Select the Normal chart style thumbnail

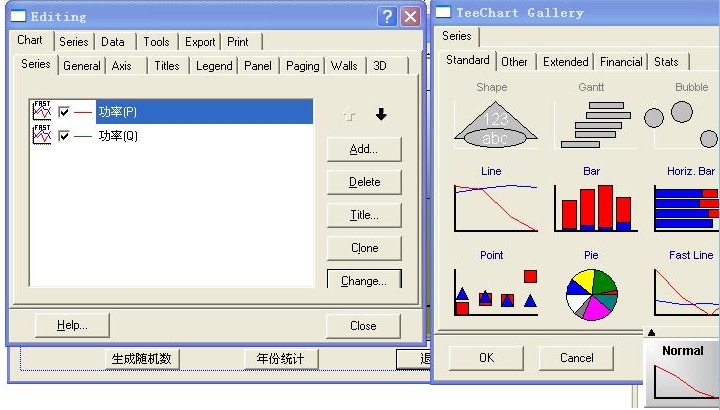coord(682,375)
